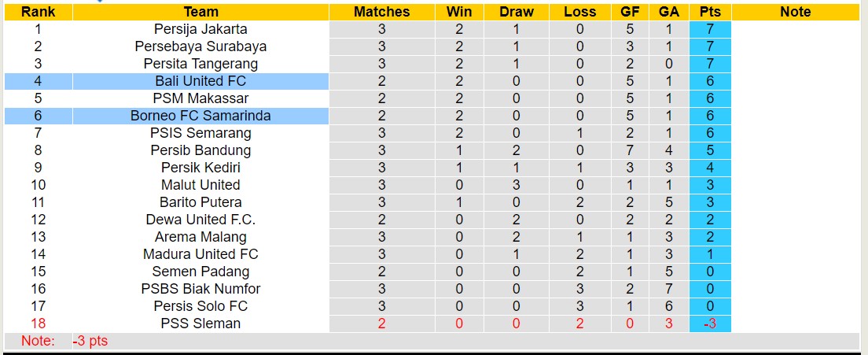Open Dewa United F.C. team entry
The height and width of the screenshot is (355, 868).
pos(200,220)
